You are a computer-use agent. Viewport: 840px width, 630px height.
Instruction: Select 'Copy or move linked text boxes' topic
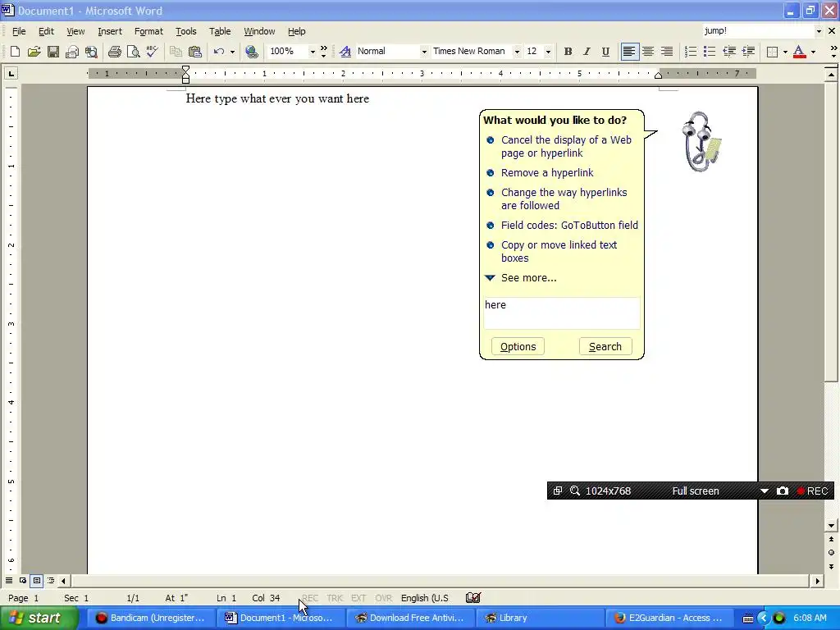tap(559, 251)
